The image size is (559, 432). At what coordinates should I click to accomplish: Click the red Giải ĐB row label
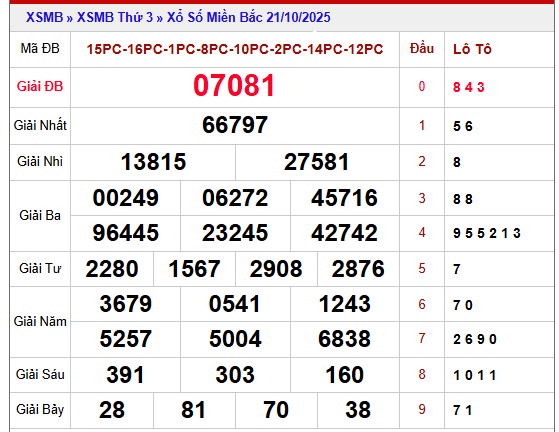pos(40,86)
